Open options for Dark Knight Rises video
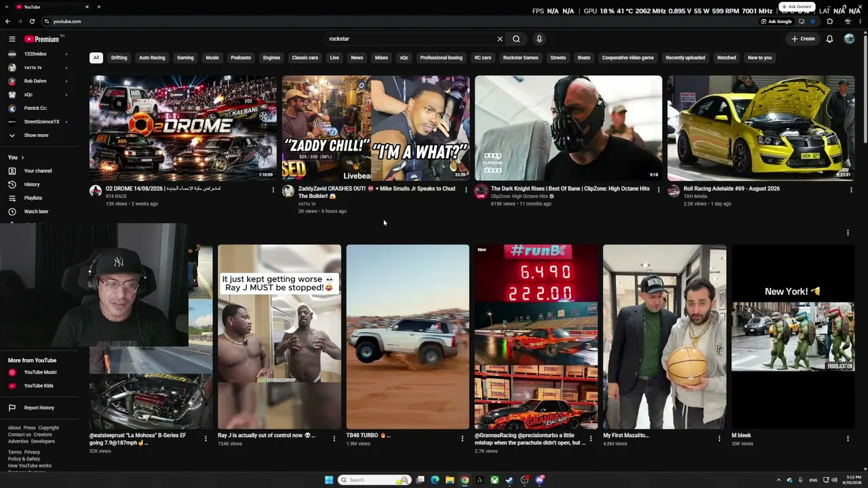Viewport: 868px width, 488px height. (x=658, y=190)
